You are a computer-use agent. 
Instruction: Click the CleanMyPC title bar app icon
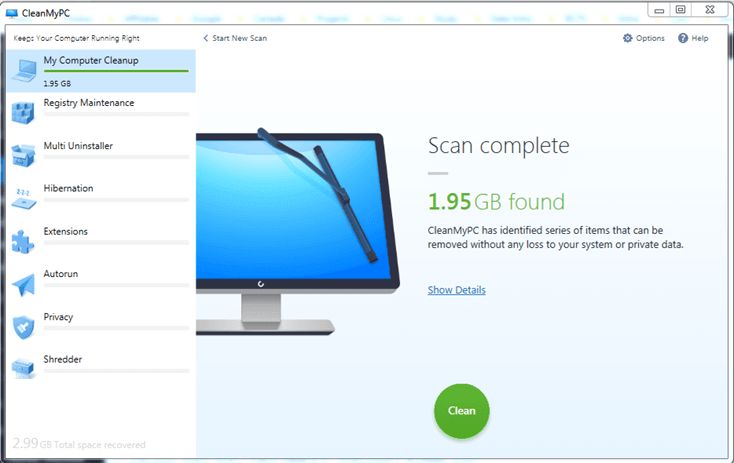tap(12, 13)
